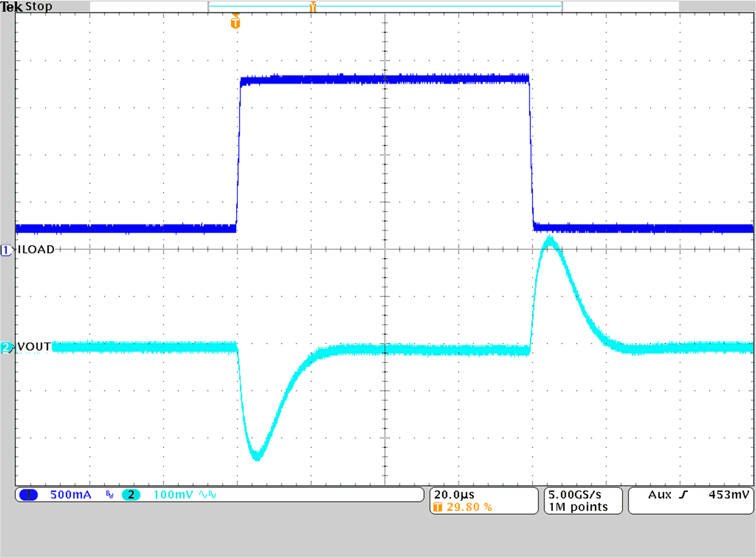Viewport: 756px width, 558px height.
Task: Open the sample rate readout showing 5.00GS/s
Action: 573,494
